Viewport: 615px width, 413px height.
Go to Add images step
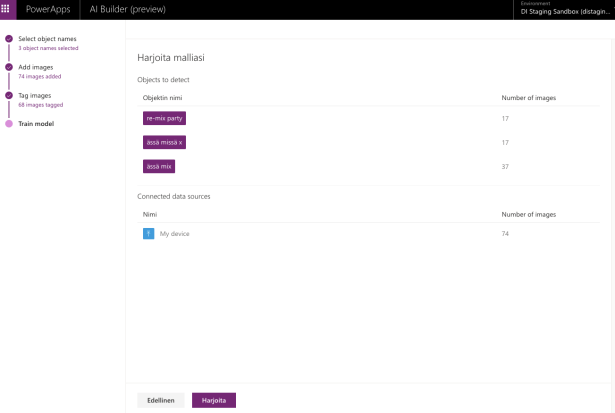36,67
